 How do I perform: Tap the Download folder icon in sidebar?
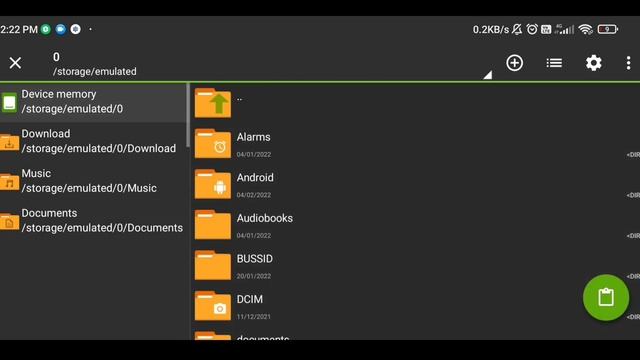click(x=9, y=142)
